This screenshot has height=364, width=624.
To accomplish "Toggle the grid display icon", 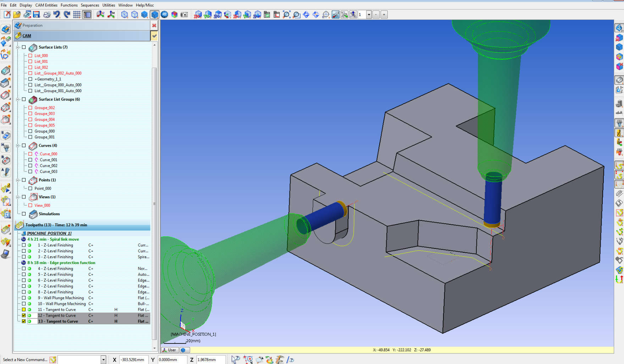I will [77, 15].
